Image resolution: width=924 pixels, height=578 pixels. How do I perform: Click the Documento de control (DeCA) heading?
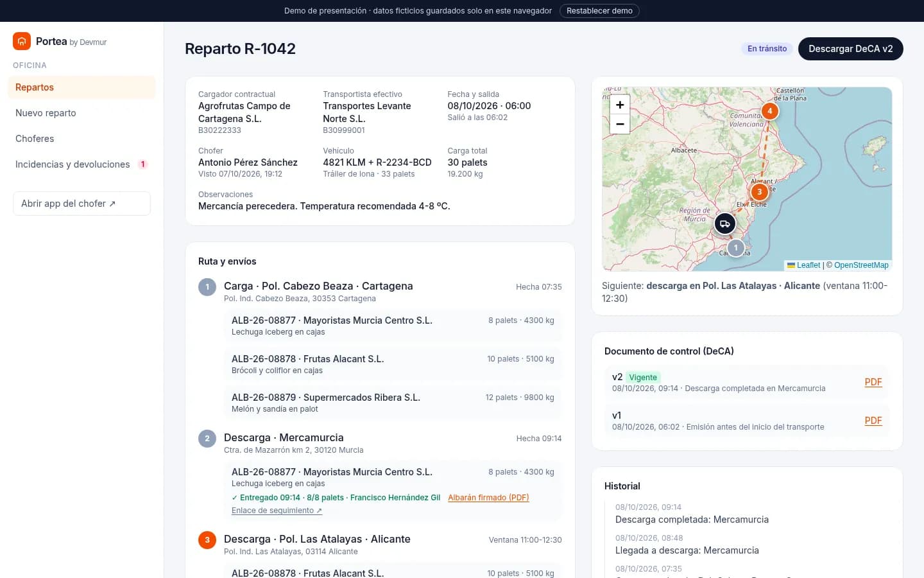click(x=669, y=351)
